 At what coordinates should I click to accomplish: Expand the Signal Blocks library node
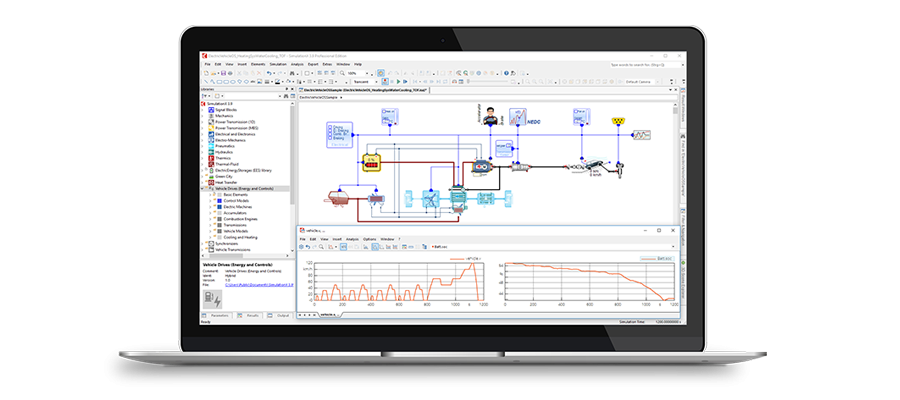(202, 110)
